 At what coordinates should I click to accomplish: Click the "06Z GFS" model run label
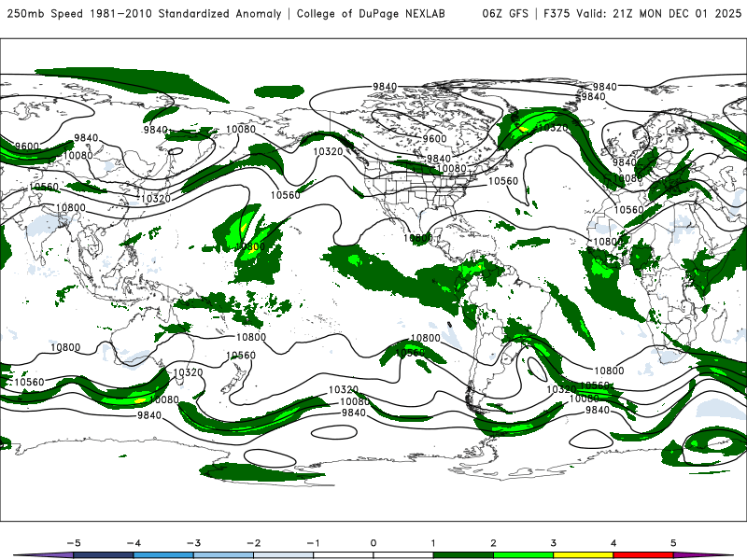tap(505, 13)
